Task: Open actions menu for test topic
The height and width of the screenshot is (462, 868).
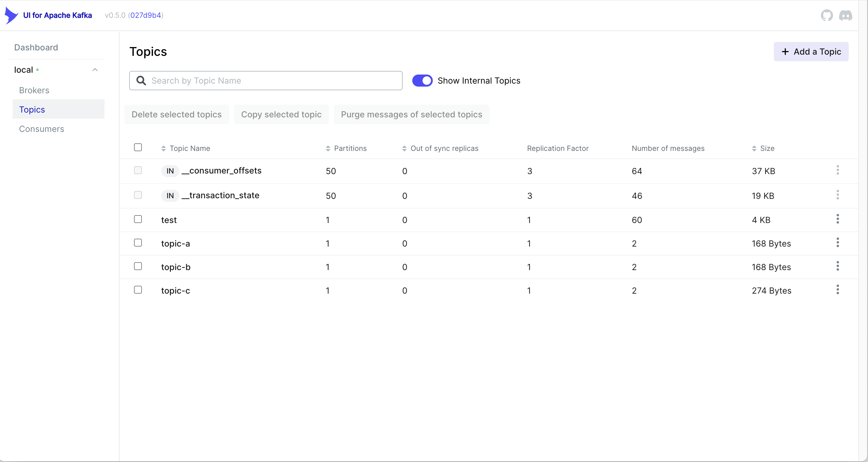Action: [x=837, y=219]
